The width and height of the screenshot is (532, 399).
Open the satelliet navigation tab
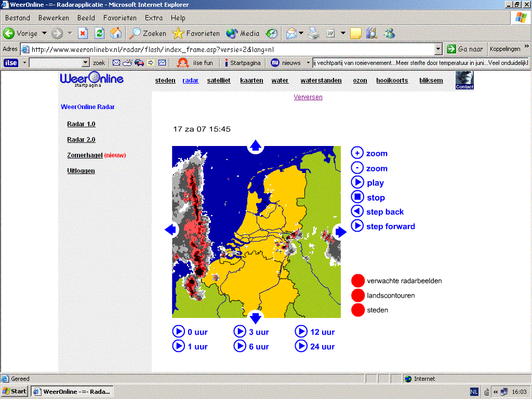(x=218, y=81)
